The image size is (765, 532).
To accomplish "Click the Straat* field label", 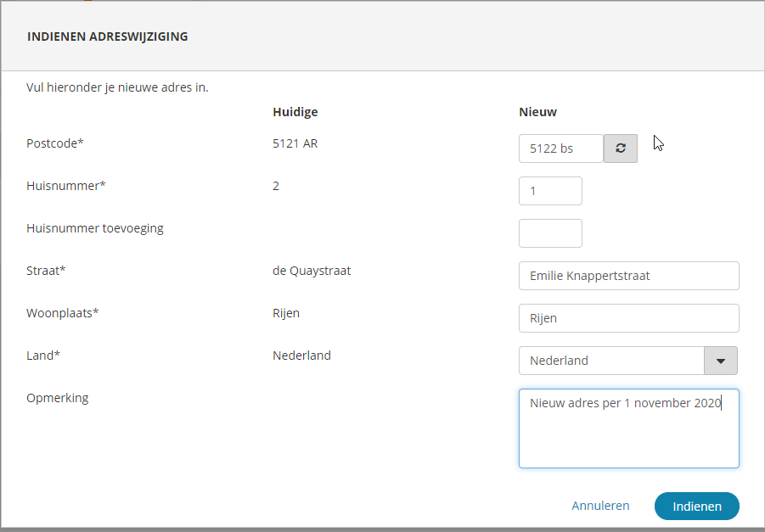I will pyautogui.click(x=46, y=271).
